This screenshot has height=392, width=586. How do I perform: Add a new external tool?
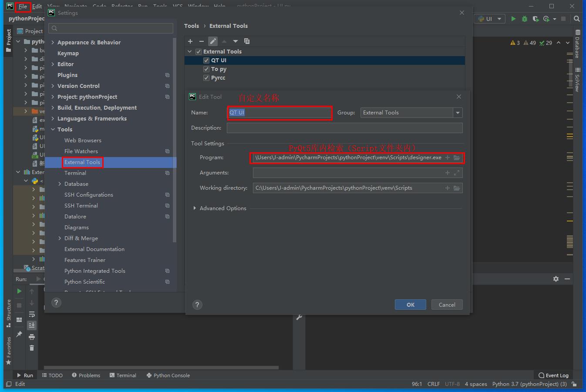point(190,41)
